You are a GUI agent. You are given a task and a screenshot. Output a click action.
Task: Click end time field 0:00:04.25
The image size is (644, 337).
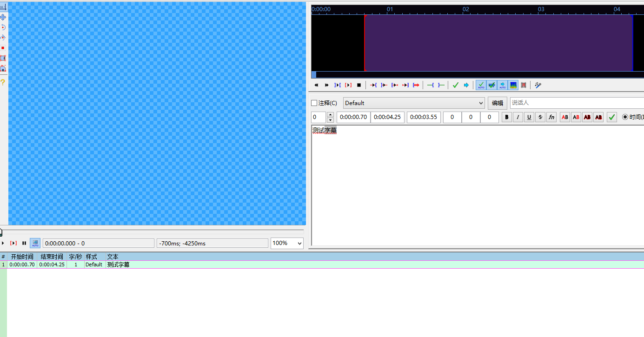[x=387, y=117]
